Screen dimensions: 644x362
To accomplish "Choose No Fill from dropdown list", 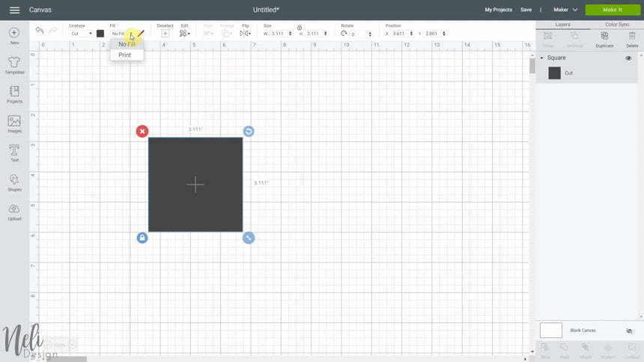I will (127, 44).
